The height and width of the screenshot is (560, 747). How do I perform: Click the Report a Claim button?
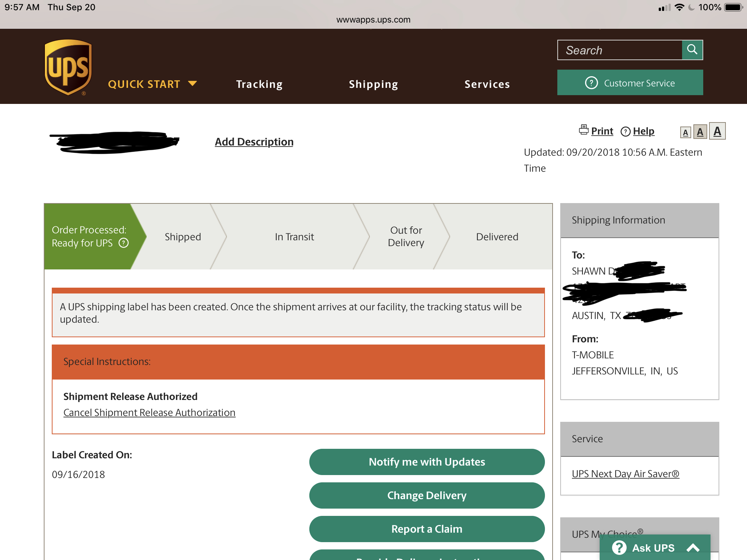(x=427, y=529)
